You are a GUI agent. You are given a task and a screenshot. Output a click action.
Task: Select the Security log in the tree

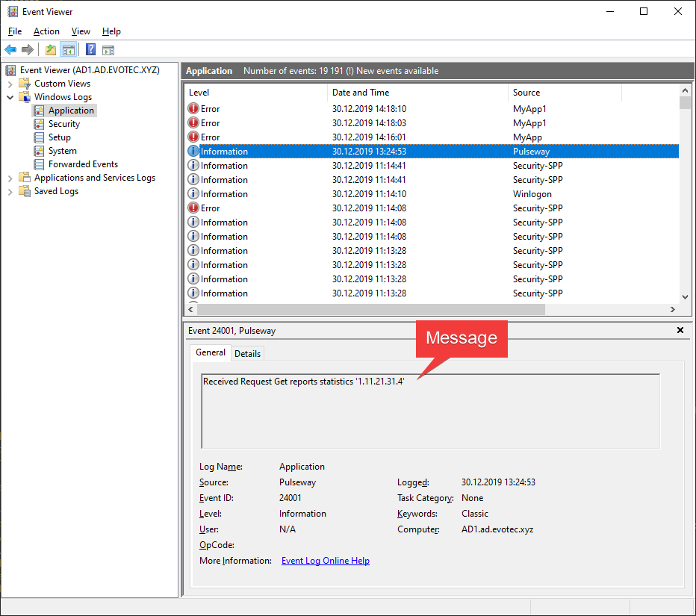point(64,124)
